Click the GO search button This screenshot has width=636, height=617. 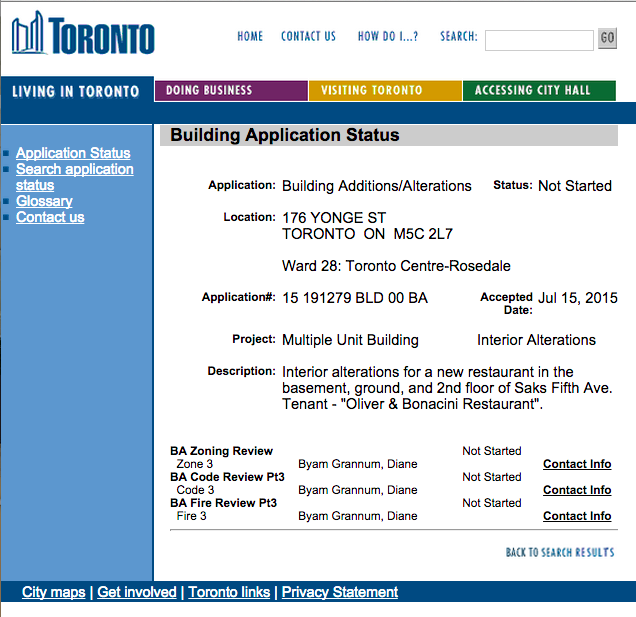click(607, 38)
